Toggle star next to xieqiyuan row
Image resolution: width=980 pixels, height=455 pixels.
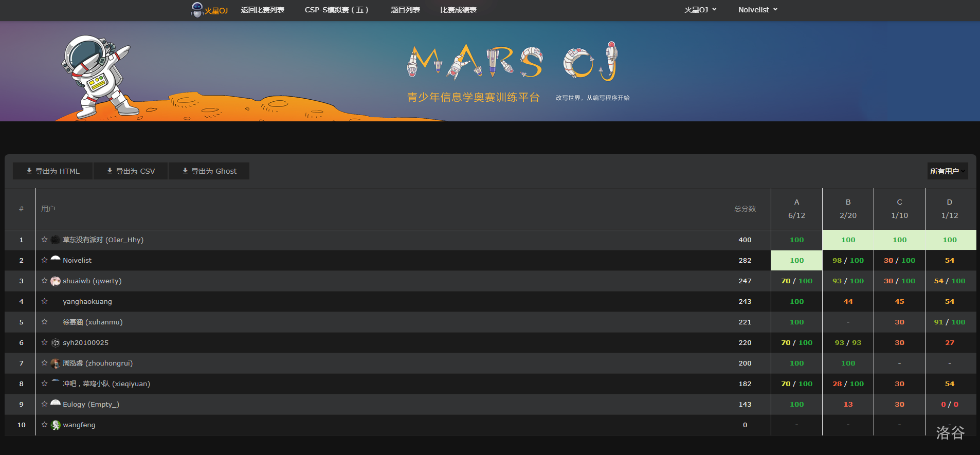tap(45, 384)
